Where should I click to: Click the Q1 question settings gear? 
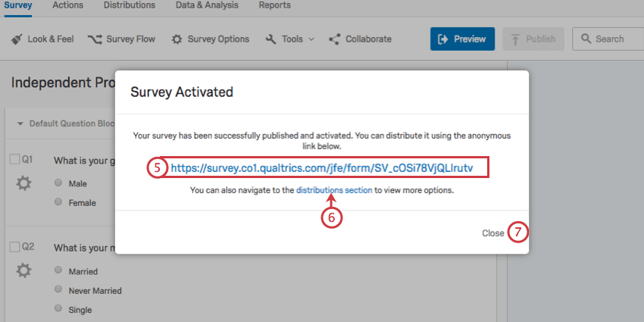pyautogui.click(x=23, y=183)
